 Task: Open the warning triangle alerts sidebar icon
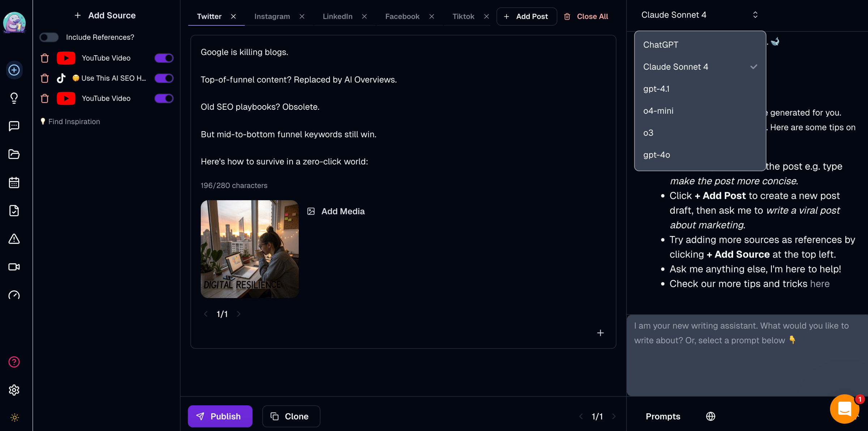[14, 239]
